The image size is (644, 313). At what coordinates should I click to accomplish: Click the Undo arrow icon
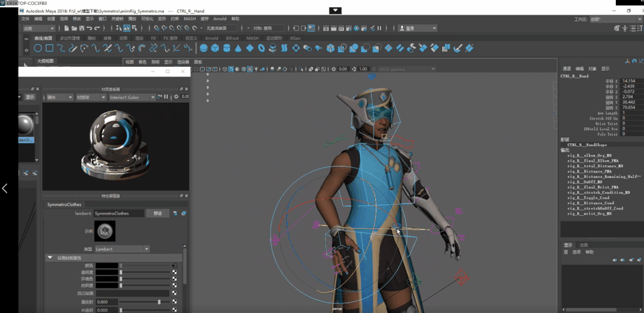point(89,28)
